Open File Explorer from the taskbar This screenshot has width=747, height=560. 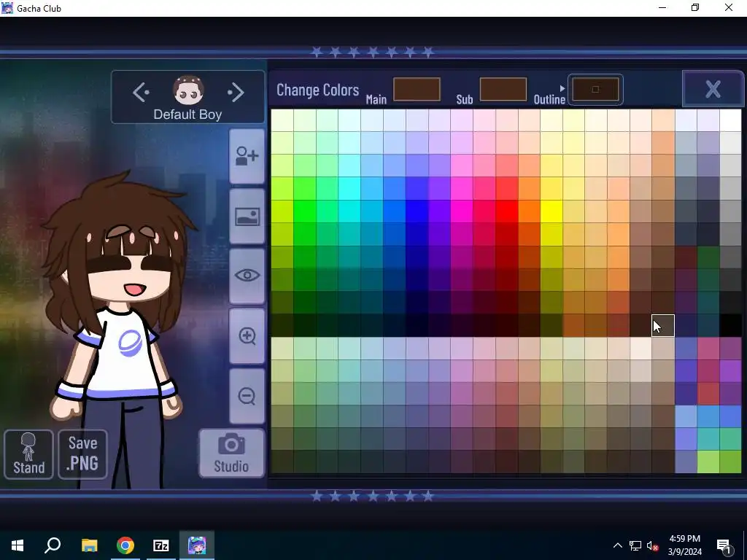(89, 545)
